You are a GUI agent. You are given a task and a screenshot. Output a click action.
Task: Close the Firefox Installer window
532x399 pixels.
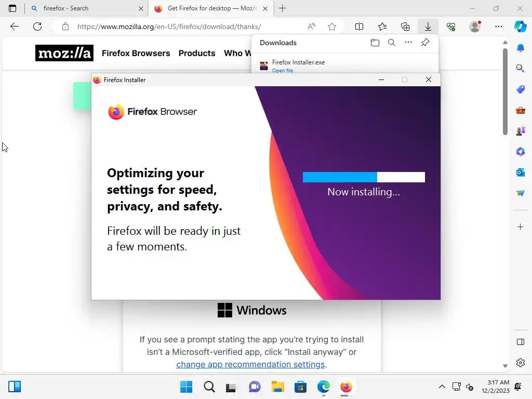[x=429, y=79]
